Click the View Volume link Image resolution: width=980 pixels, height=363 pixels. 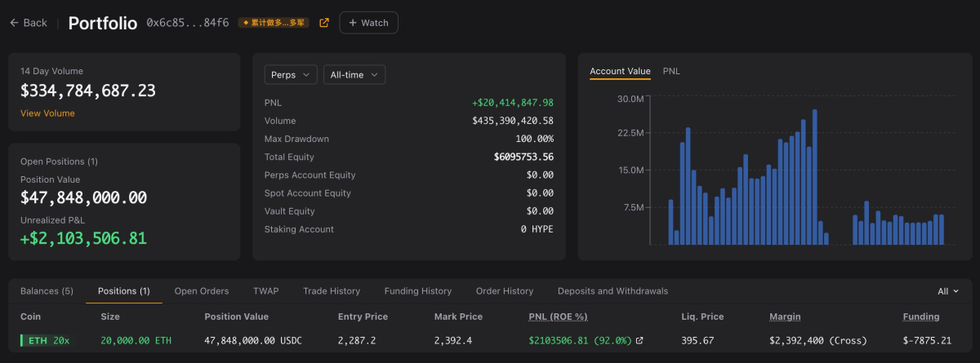point(47,113)
